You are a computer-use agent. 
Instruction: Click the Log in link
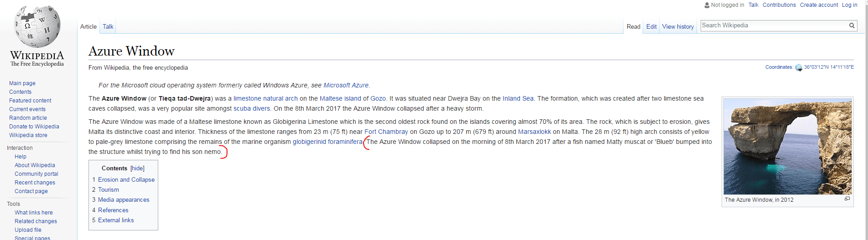click(849, 5)
